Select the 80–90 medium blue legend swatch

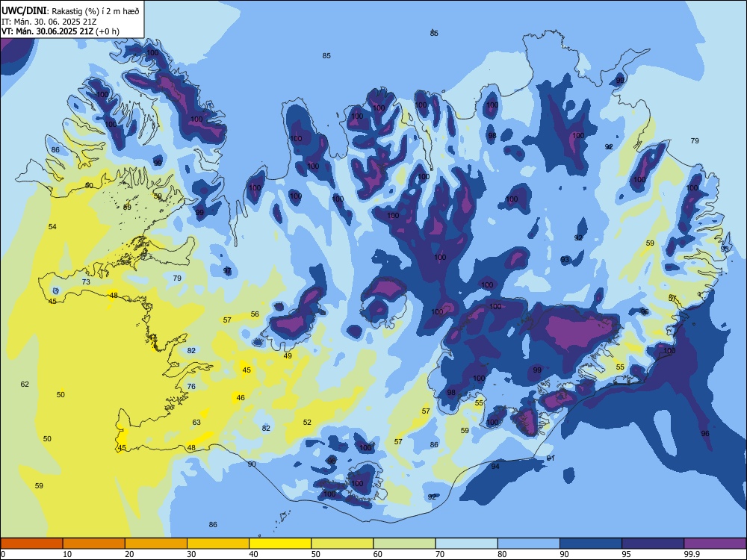click(529, 544)
